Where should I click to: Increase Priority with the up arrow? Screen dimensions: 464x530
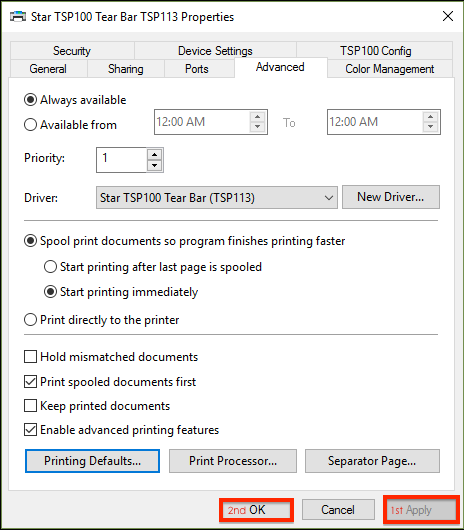154,155
